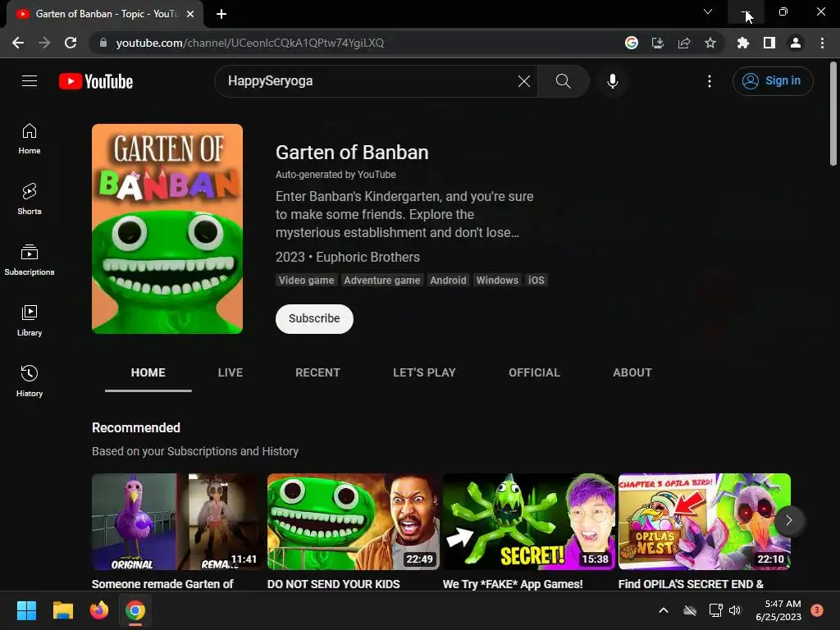Click the Android tag
Screen dimensions: 840x630
(x=448, y=281)
